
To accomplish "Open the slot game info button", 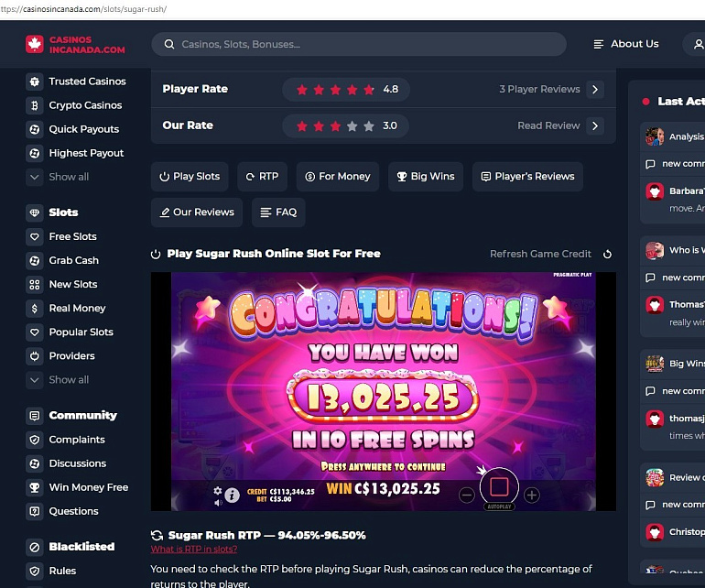I will pyautogui.click(x=232, y=495).
